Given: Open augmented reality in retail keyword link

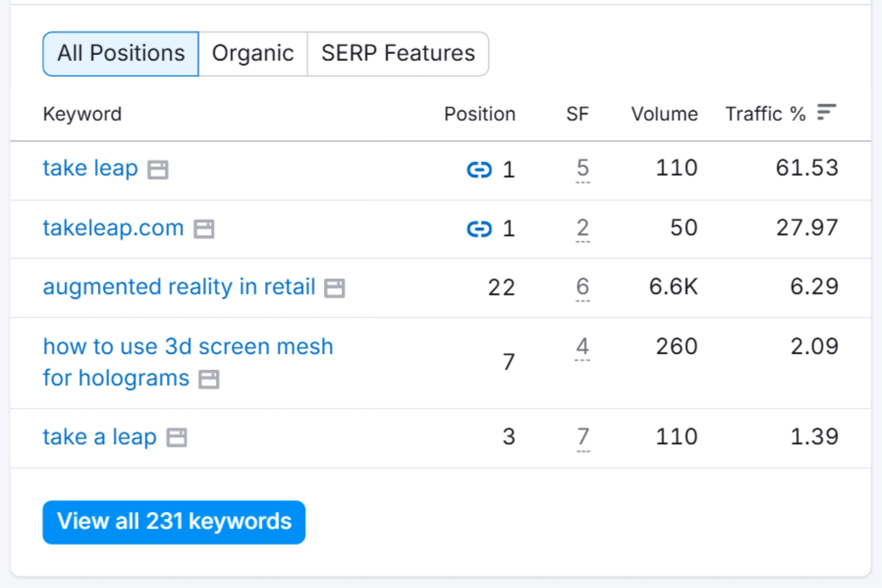Looking at the screenshot, I should [x=179, y=287].
